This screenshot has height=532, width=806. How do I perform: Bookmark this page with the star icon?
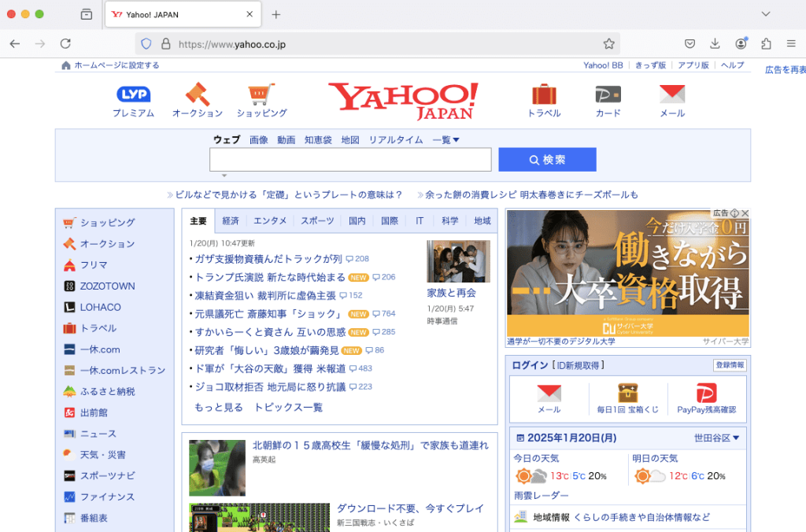608,43
